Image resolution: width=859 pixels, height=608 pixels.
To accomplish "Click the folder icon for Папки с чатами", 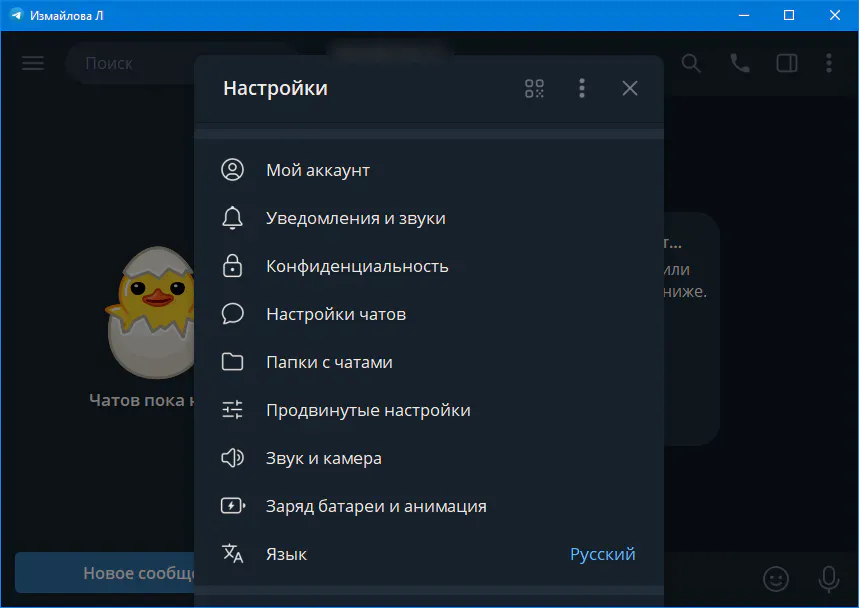I will click(x=233, y=362).
